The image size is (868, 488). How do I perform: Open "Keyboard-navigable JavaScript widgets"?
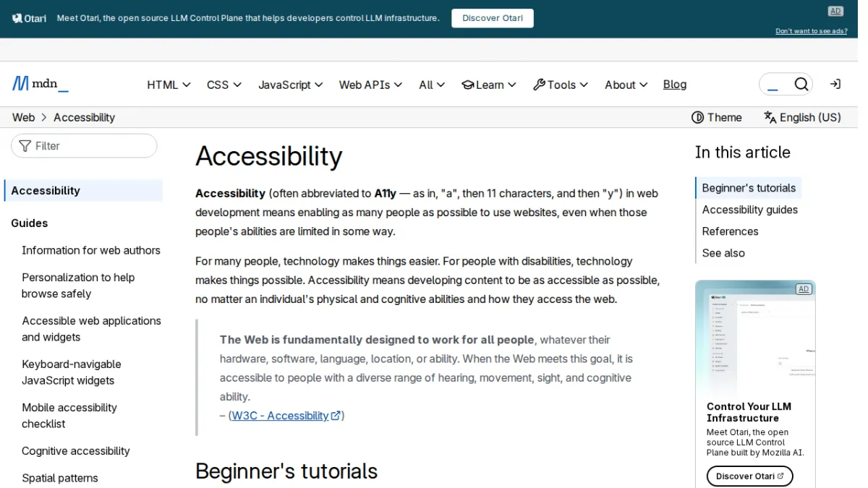click(x=72, y=372)
